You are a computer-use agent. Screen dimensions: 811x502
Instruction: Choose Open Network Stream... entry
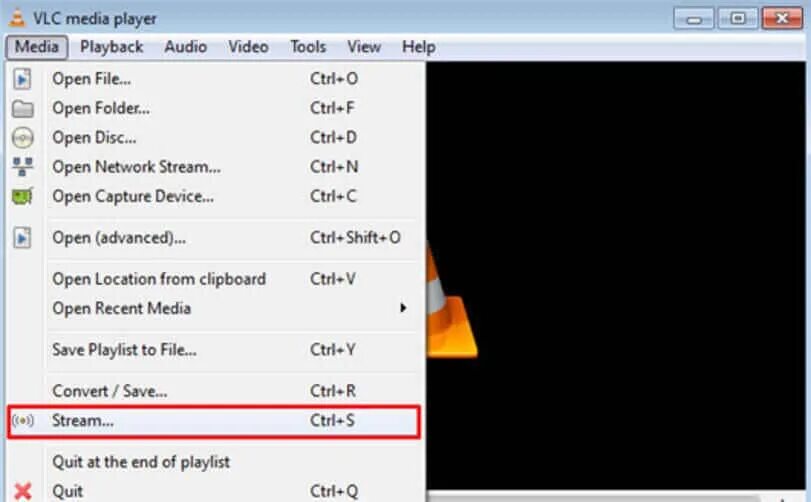point(214,167)
